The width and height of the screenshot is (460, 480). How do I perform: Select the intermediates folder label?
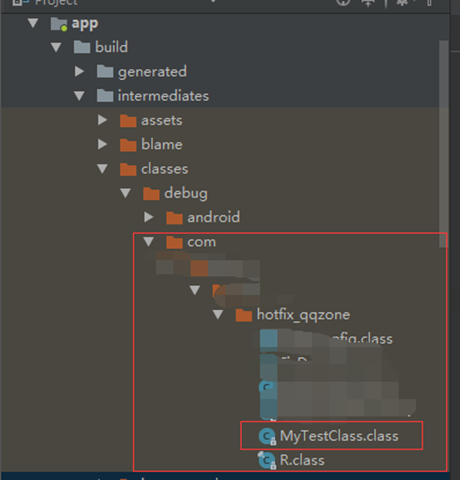[x=163, y=96]
